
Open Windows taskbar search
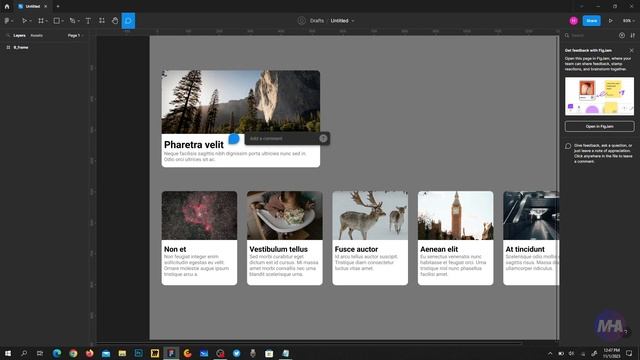24,353
